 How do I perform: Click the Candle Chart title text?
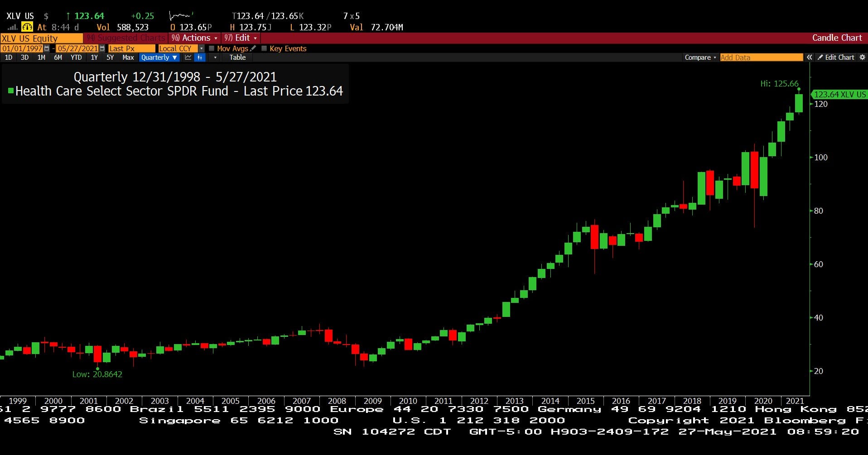[x=837, y=38]
